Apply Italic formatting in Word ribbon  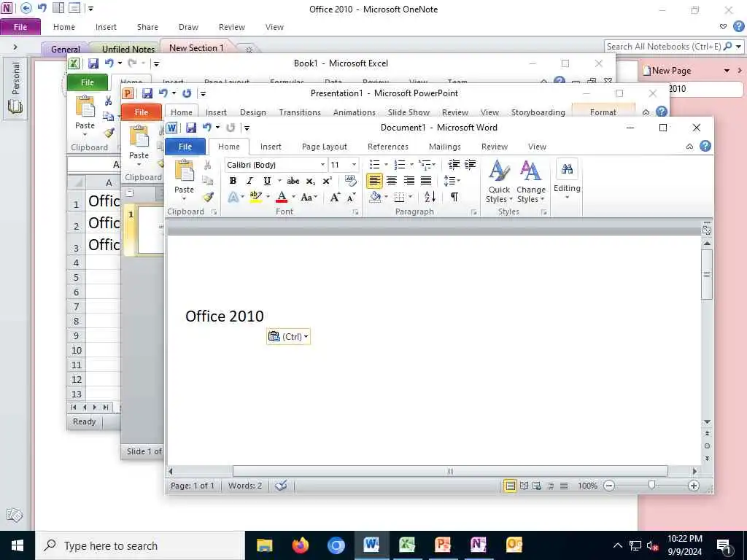[249, 181]
